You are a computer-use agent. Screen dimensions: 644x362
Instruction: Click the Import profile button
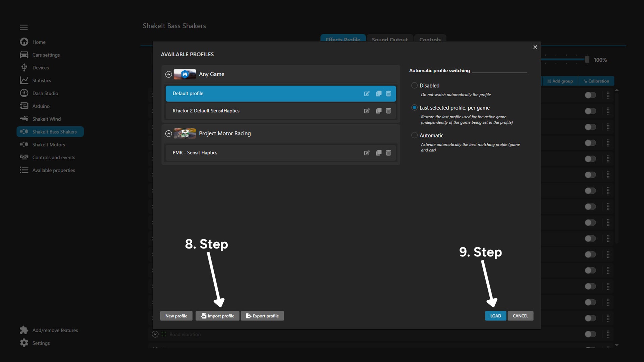(217, 316)
